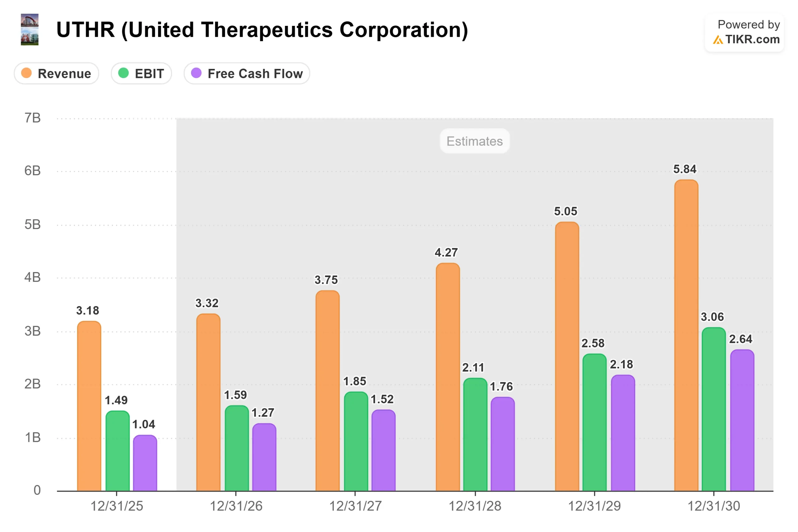Screen dimensions: 798x532
Task: Click the 3.06 EBIT bar for 12/31/30
Action: tap(714, 409)
